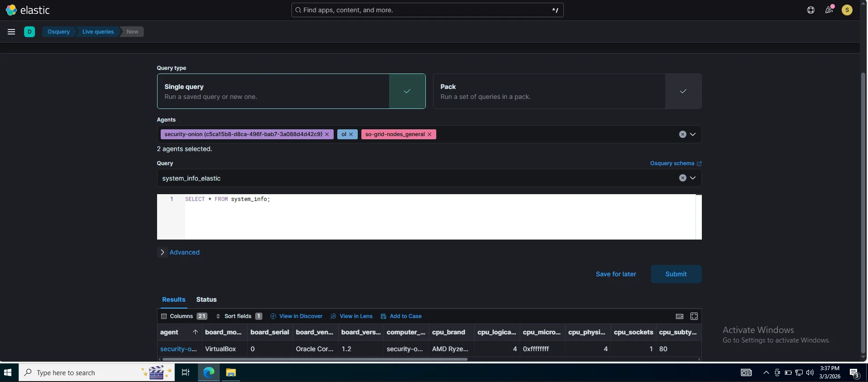
Task: Click the user avatar S icon
Action: (x=847, y=10)
